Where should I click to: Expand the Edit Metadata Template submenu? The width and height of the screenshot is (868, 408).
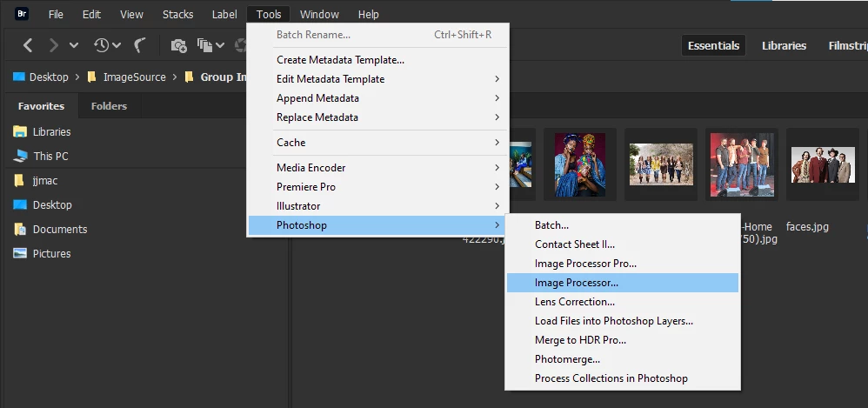377,79
